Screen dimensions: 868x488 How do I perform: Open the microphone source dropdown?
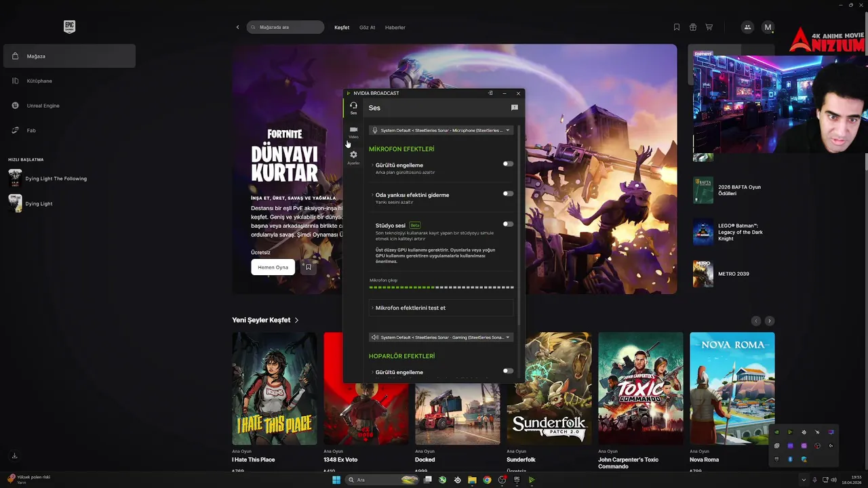tap(440, 130)
